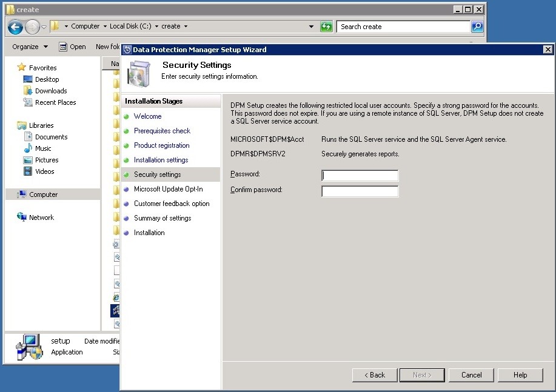Click the Libraries folder icon
The width and height of the screenshot is (556, 392).
[22, 125]
